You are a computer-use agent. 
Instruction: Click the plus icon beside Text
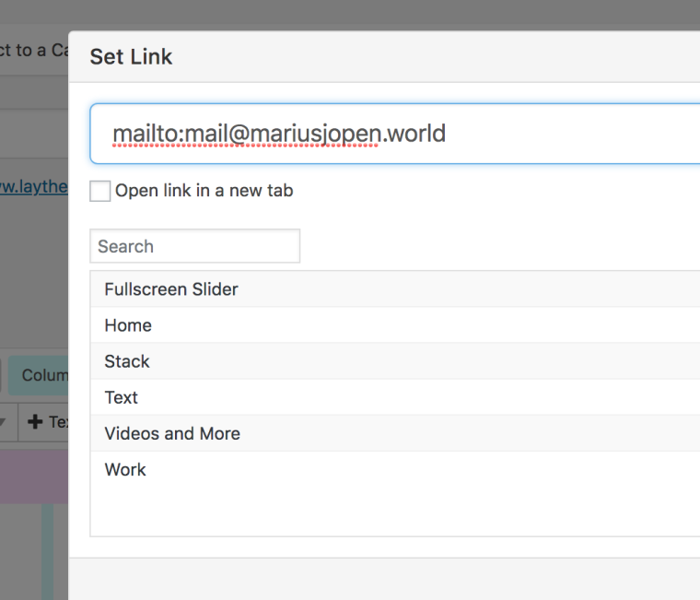pos(36,422)
